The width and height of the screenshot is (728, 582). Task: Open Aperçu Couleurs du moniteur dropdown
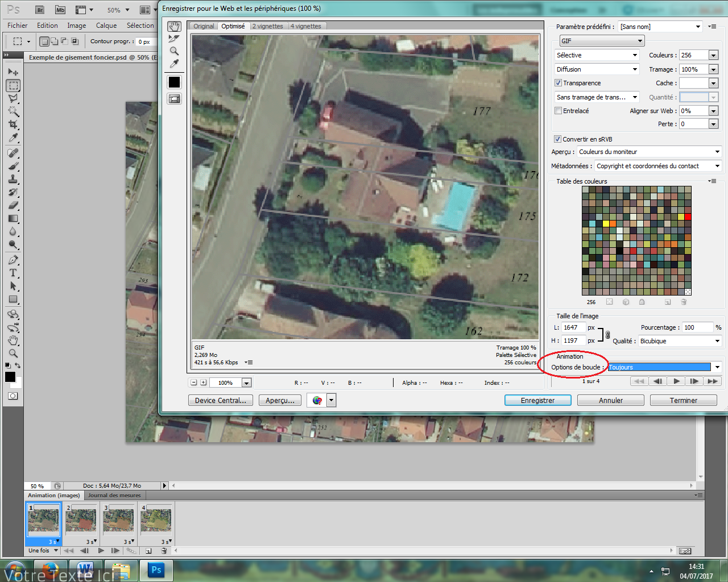tap(650, 152)
